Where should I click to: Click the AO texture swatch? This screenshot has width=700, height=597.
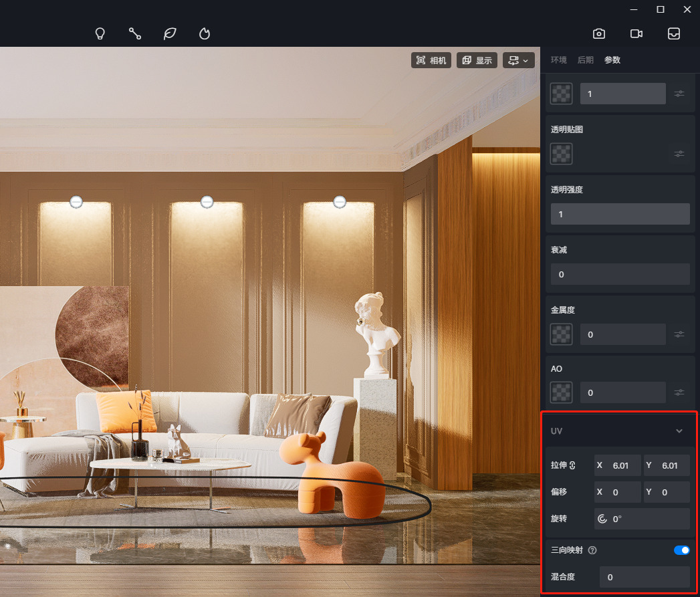click(x=561, y=392)
